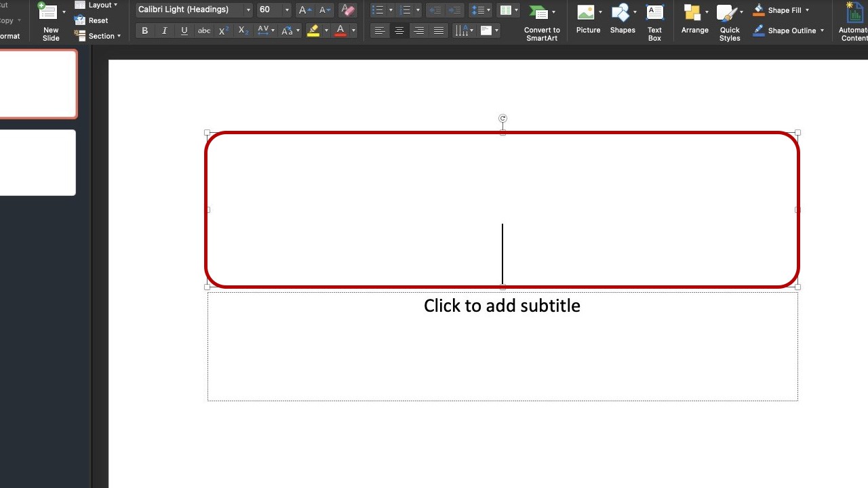Screen dimensions: 868x488
Task: Toggle italic formatting
Action: coord(164,30)
